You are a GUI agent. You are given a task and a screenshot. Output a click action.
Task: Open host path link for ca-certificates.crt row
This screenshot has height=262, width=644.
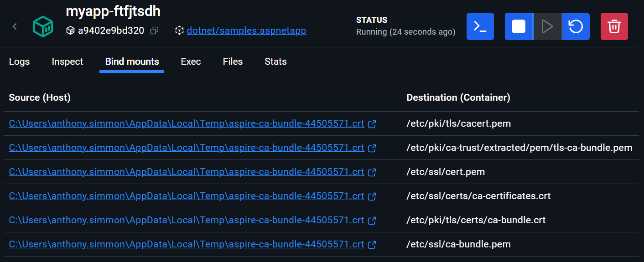pos(187,196)
